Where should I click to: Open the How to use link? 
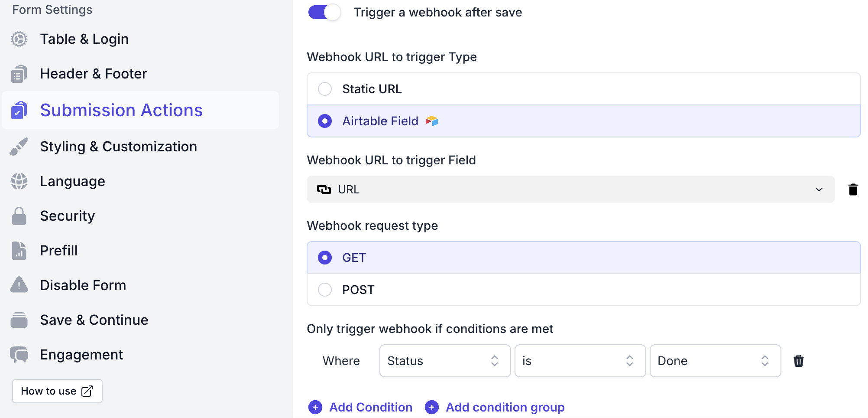click(x=57, y=391)
